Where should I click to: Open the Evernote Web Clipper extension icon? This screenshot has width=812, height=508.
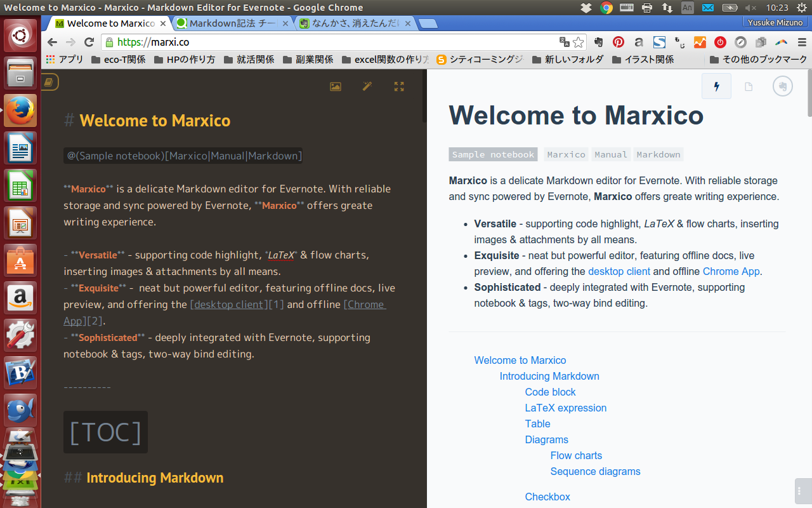597,42
